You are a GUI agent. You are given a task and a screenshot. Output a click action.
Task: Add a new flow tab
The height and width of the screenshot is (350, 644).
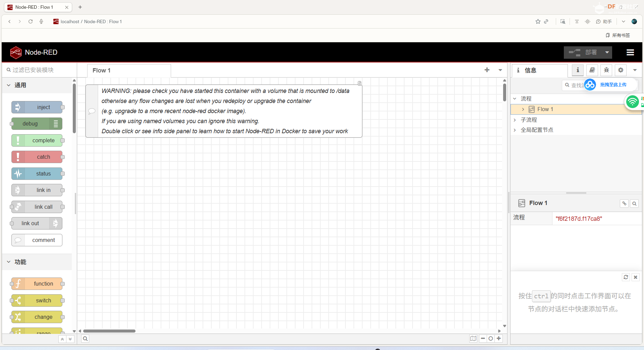point(487,70)
